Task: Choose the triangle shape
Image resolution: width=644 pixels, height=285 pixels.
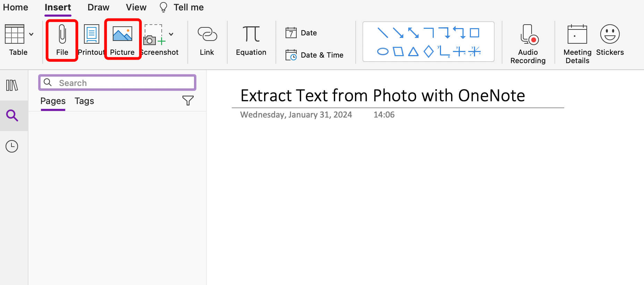Action: pyautogui.click(x=413, y=52)
